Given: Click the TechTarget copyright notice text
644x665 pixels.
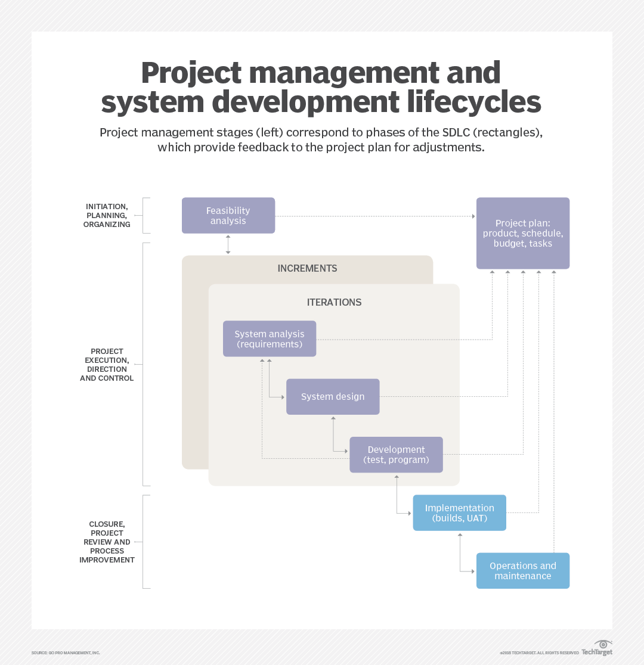Looking at the screenshot, I should click(539, 653).
